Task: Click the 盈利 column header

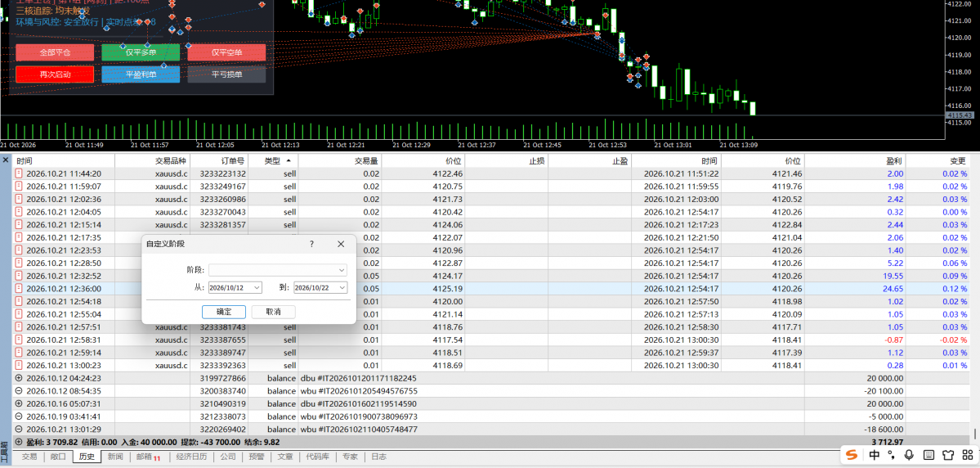Action: 855,161
